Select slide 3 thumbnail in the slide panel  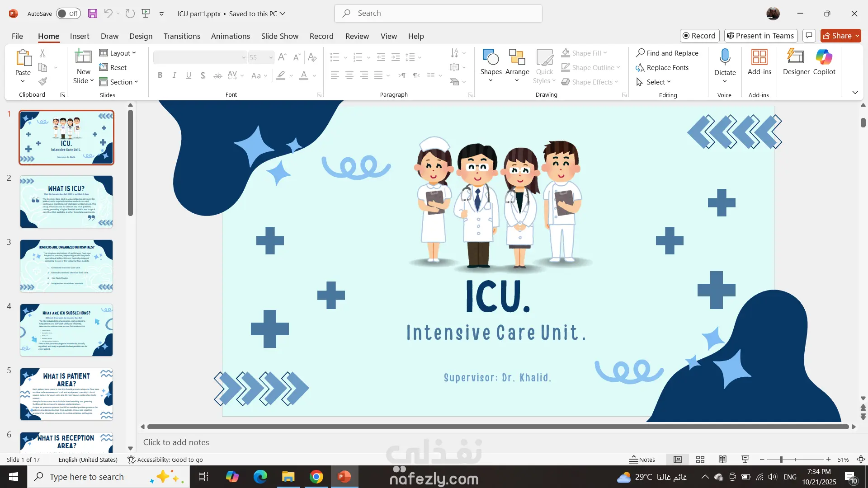[66, 266]
